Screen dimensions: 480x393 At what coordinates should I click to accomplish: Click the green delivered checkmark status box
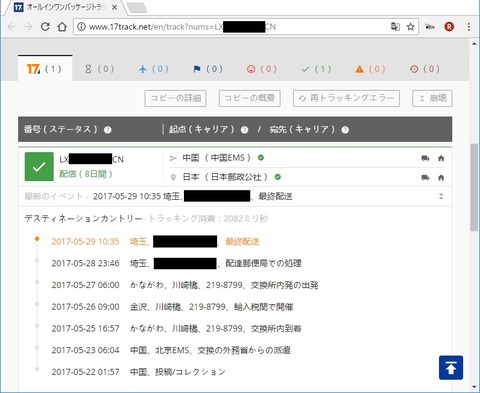(x=39, y=167)
